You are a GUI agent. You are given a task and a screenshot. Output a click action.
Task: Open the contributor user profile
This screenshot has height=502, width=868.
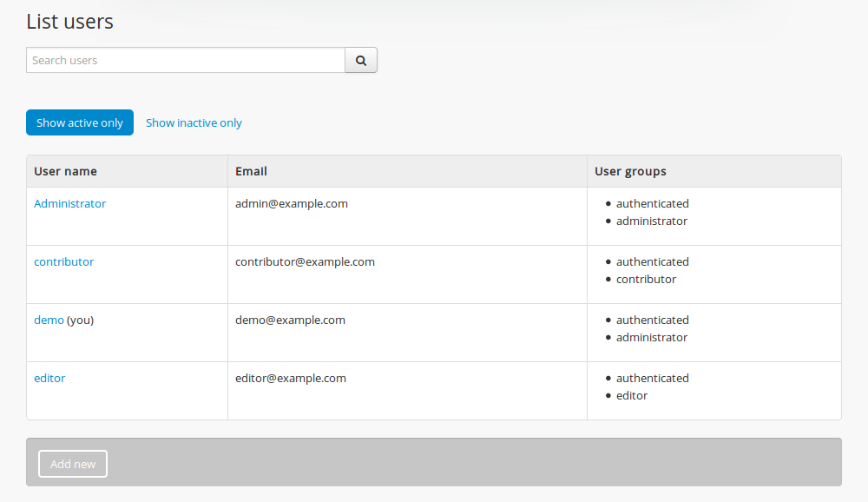click(x=63, y=261)
